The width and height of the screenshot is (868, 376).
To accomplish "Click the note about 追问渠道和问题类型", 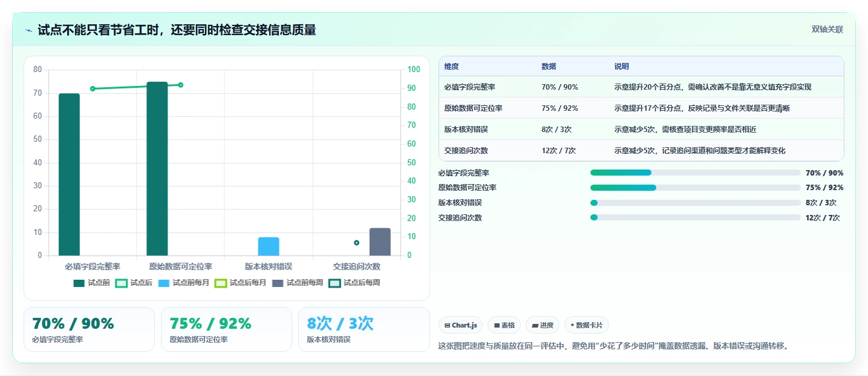I will pos(700,151).
